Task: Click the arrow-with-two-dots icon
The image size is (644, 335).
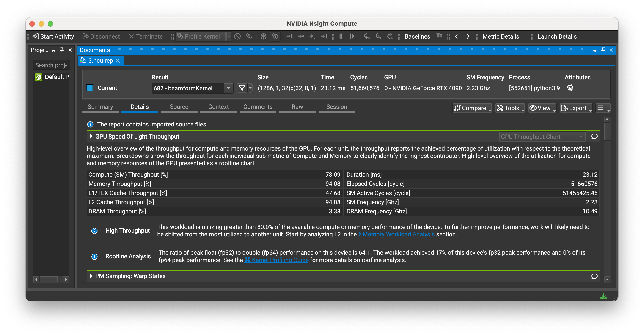Action: pos(289,36)
